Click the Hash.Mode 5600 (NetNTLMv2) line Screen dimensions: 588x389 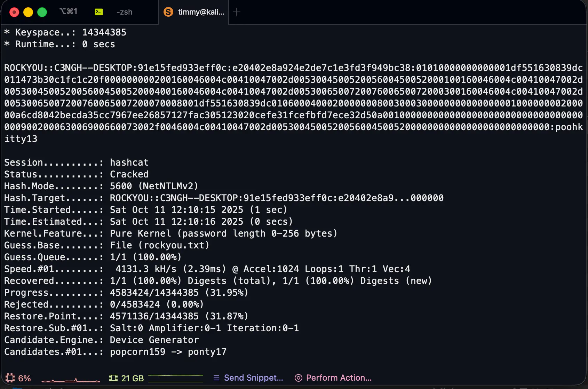click(x=101, y=186)
